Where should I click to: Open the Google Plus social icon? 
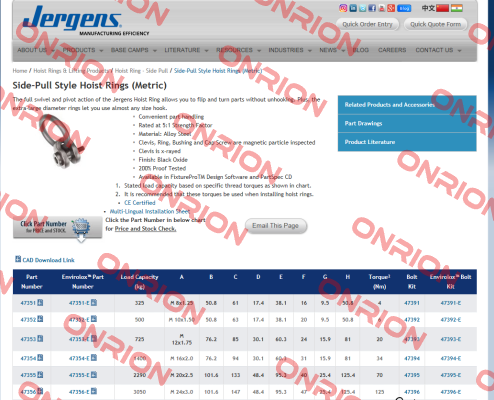(x=391, y=8)
